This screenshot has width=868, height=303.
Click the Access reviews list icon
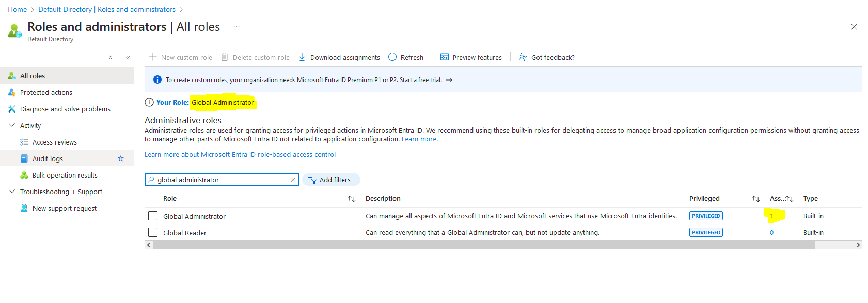(24, 142)
